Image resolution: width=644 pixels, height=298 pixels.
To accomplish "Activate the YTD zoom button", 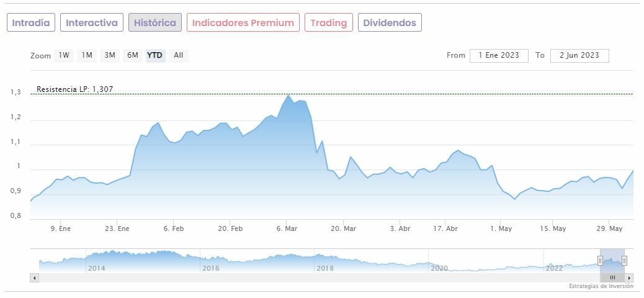I will [155, 55].
